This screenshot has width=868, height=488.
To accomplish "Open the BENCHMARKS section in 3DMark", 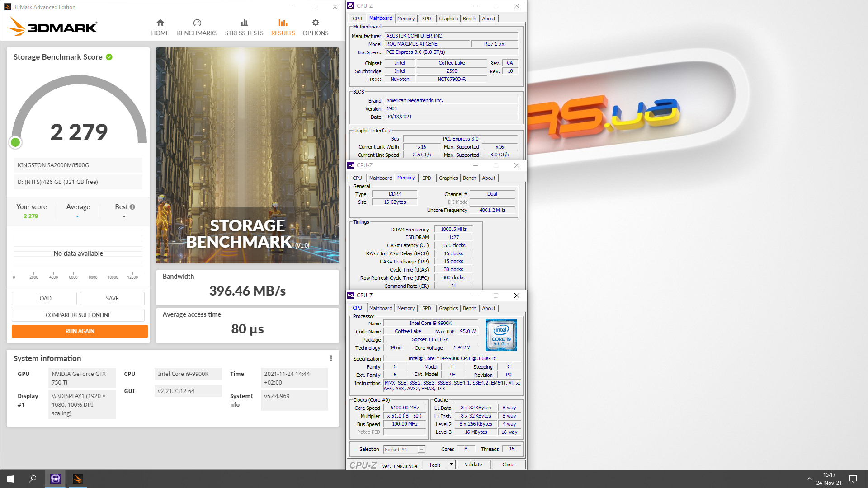I will [197, 28].
